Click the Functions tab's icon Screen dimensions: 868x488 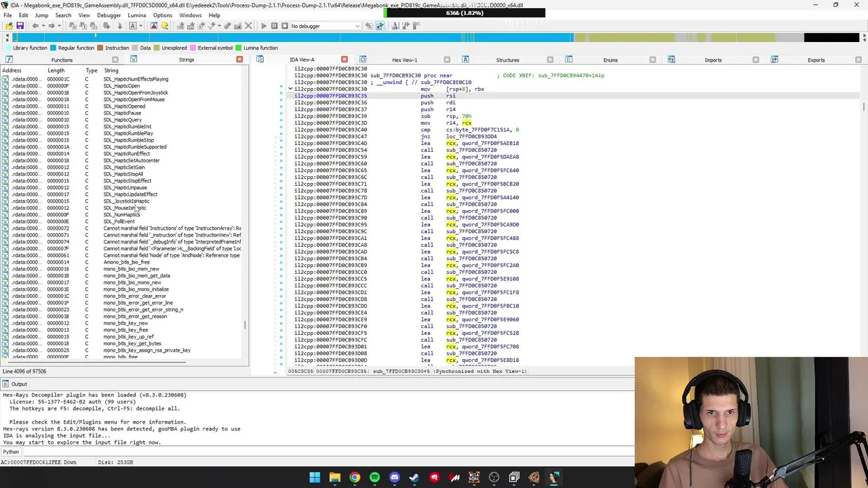pos(9,60)
